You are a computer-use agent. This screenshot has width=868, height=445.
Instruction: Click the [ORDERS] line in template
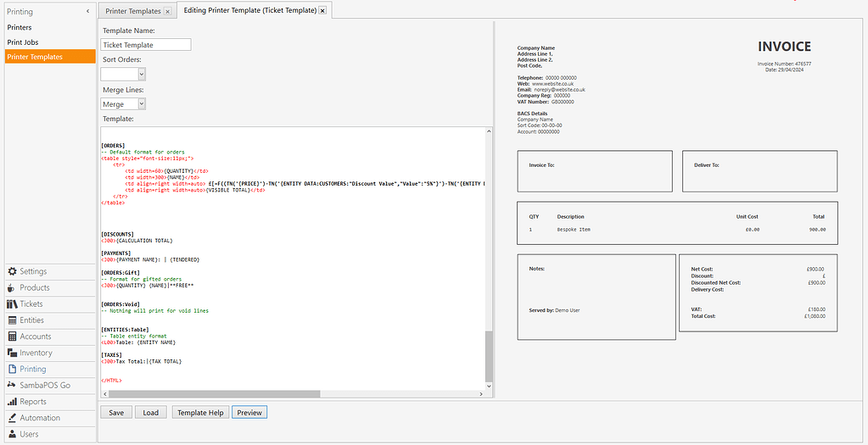coord(114,146)
